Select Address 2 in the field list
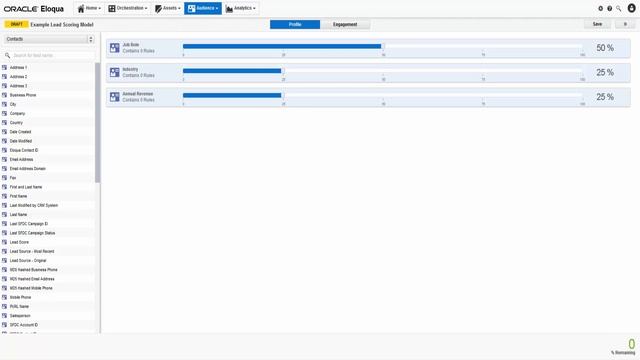The image size is (640, 360). pos(48,77)
